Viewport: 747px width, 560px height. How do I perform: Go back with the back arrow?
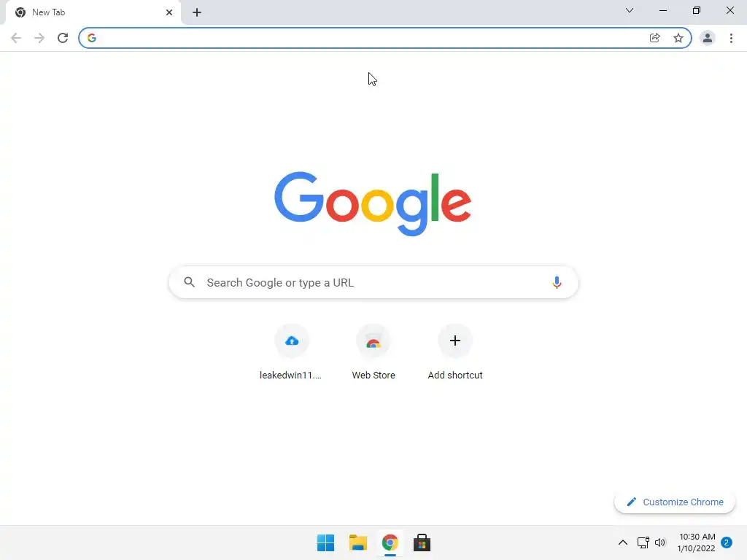[x=16, y=38]
